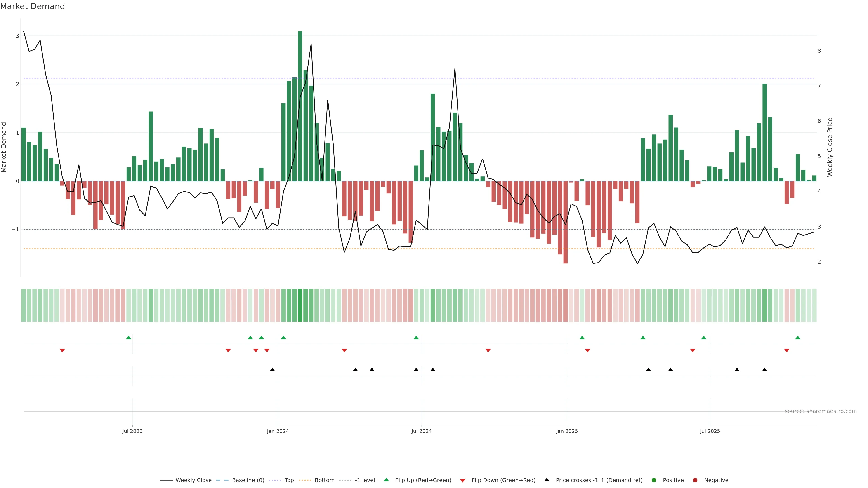Click the Market Demand chart title
The height and width of the screenshot is (488, 868).
tap(32, 6)
